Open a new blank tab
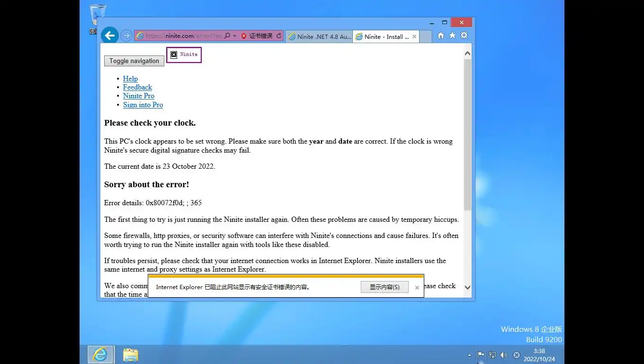Viewport: 644px width, 364px height. (x=425, y=36)
